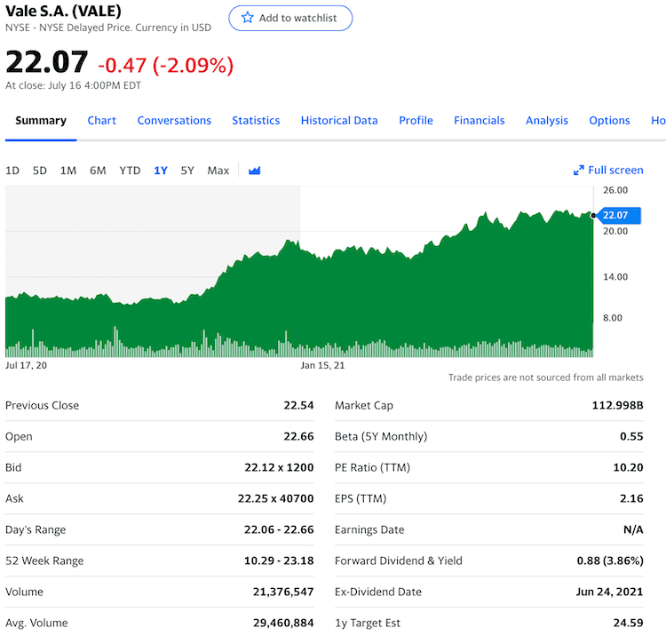Click the Avg. Volume value 29,460,884
The image size is (666, 644).
click(283, 623)
